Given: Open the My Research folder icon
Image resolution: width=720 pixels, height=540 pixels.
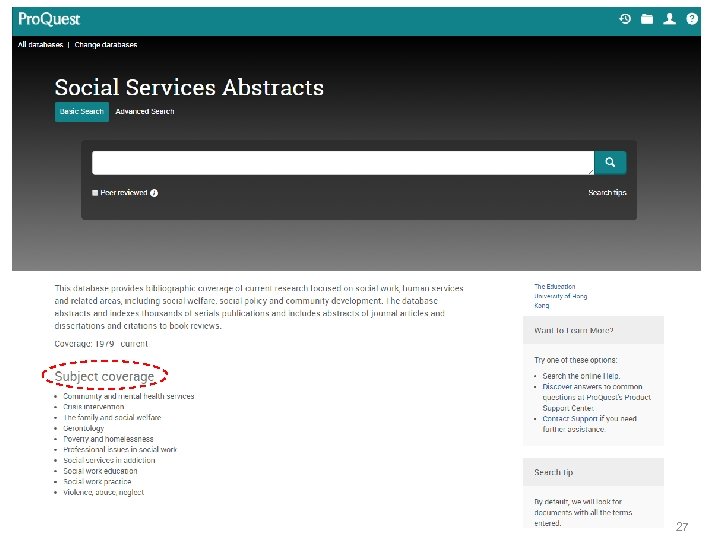Looking at the screenshot, I should pyautogui.click(x=647, y=19).
